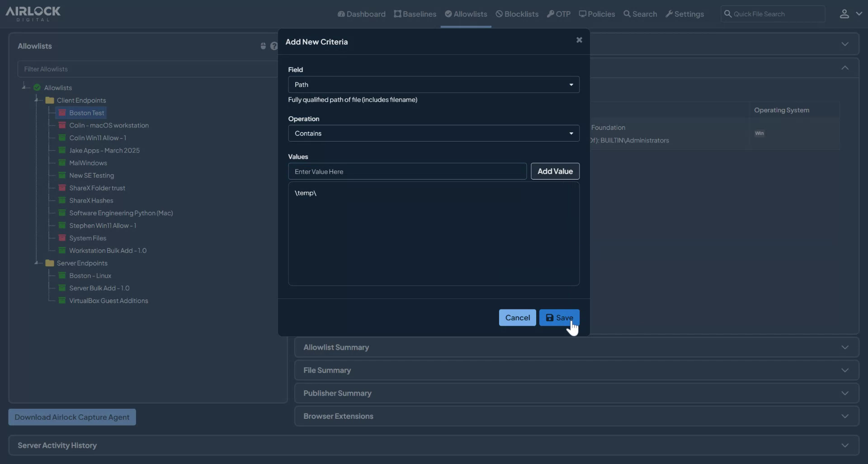Open the Dashboard page icon

341,14
